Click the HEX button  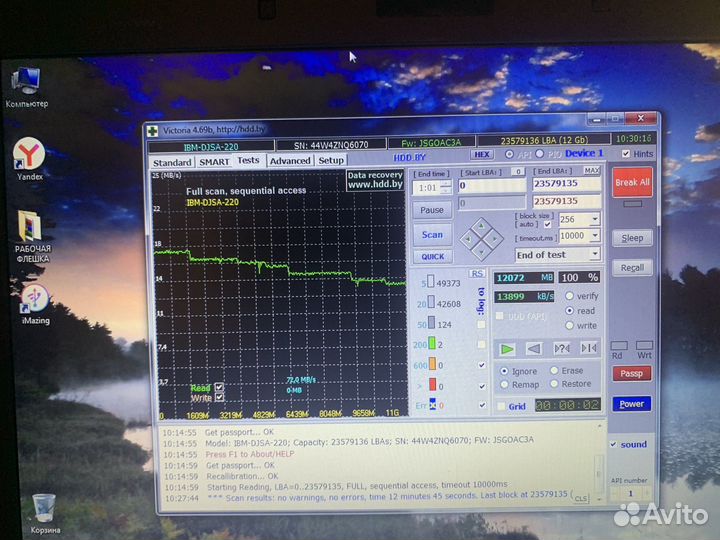pyautogui.click(x=482, y=154)
